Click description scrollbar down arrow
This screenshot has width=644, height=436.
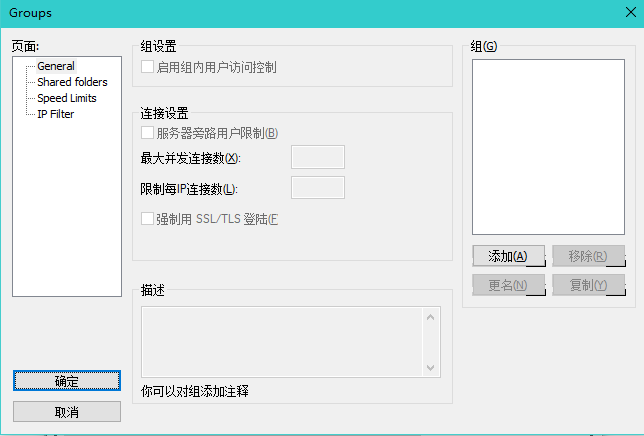pyautogui.click(x=431, y=367)
